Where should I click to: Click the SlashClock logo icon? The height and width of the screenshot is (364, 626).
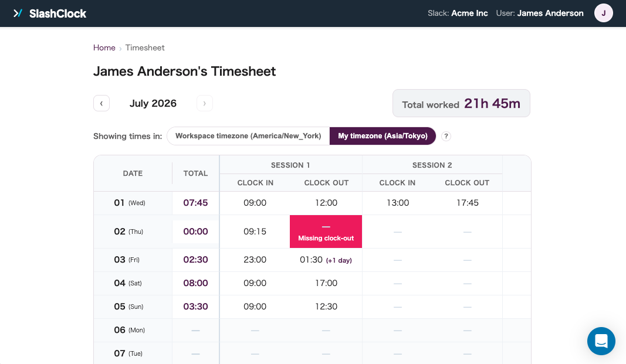point(18,13)
